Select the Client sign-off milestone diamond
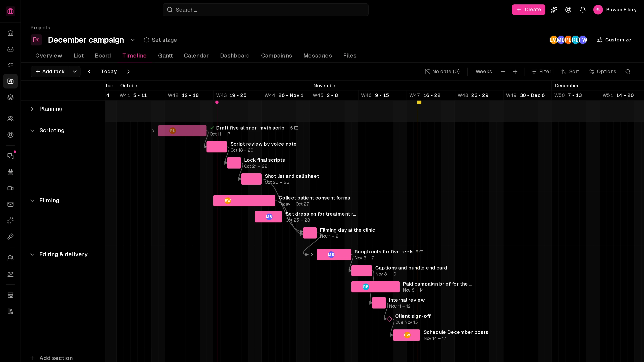 389,319
